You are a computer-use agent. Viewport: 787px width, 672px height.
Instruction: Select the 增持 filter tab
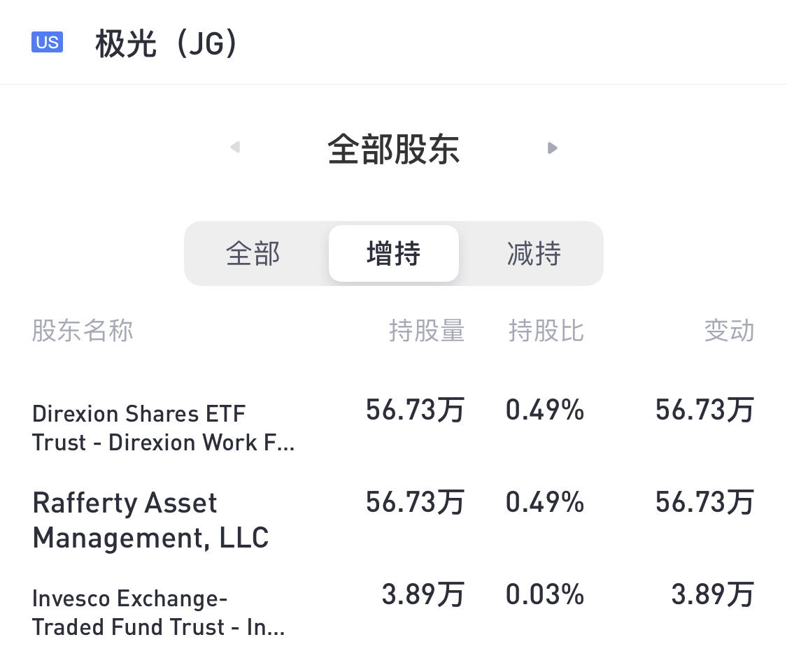coord(393,254)
